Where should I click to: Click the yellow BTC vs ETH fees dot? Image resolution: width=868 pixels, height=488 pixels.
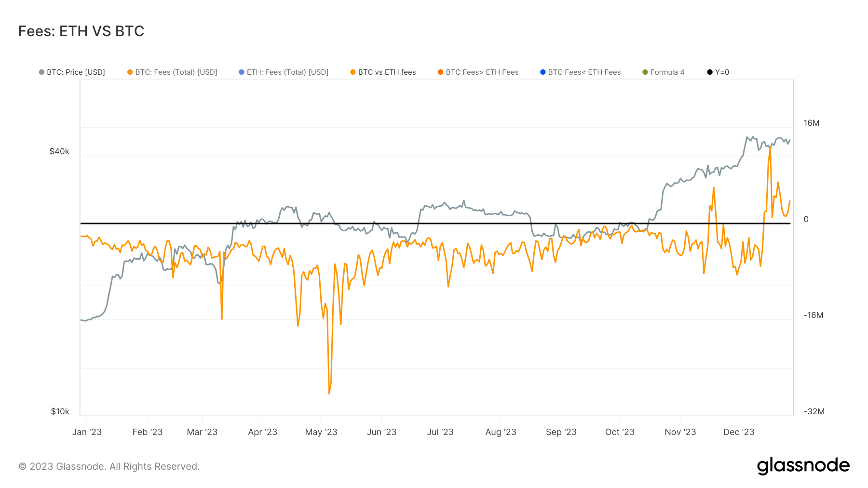353,72
